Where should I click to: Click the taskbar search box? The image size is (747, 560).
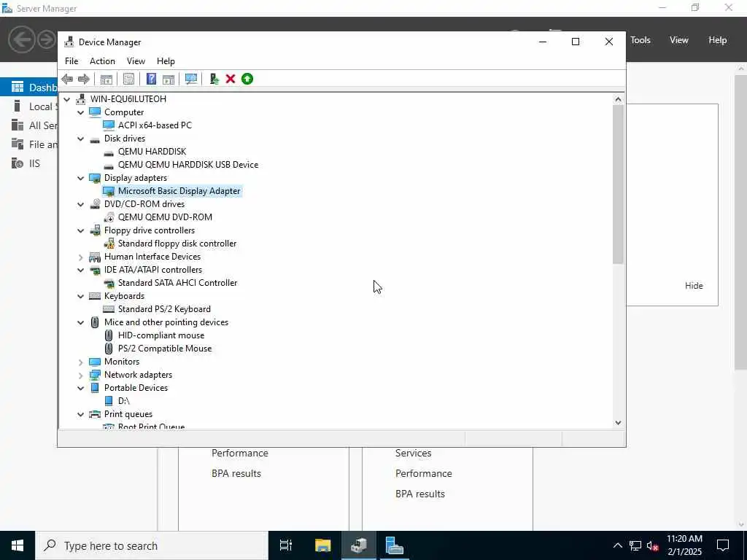[152, 545]
